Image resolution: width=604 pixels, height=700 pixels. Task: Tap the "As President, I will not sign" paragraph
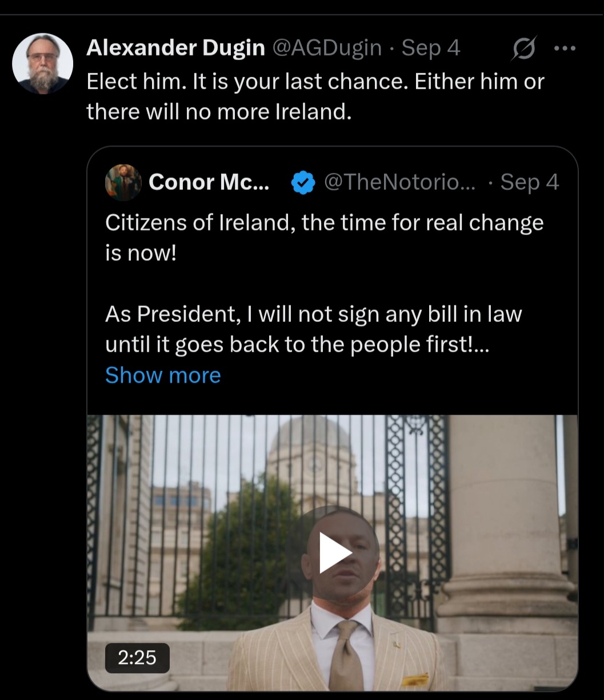tap(314, 329)
